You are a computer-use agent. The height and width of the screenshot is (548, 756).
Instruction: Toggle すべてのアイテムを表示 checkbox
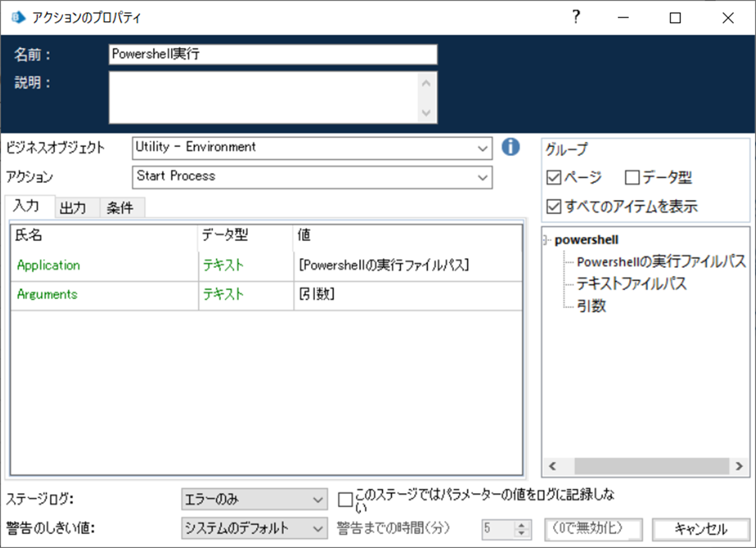pos(554,207)
